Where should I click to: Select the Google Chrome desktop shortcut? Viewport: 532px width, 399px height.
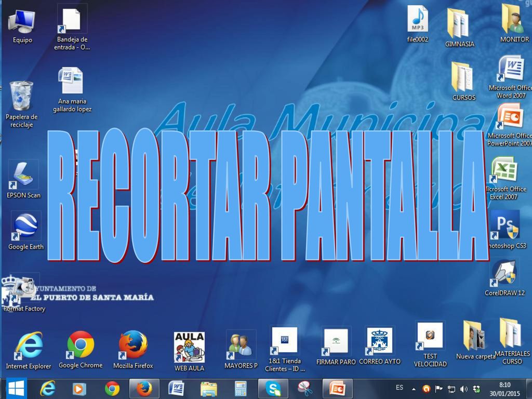81,350
